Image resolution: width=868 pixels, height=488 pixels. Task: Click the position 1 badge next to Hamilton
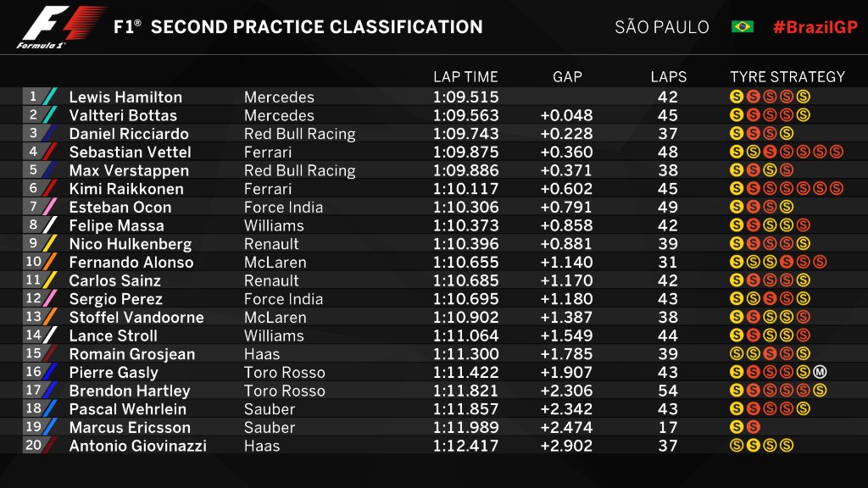(32, 97)
